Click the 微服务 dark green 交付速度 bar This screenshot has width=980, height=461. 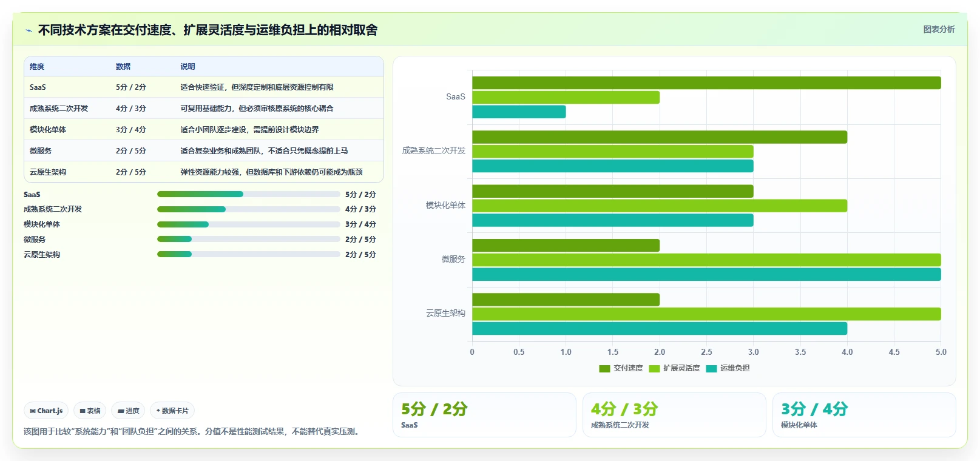pyautogui.click(x=566, y=245)
